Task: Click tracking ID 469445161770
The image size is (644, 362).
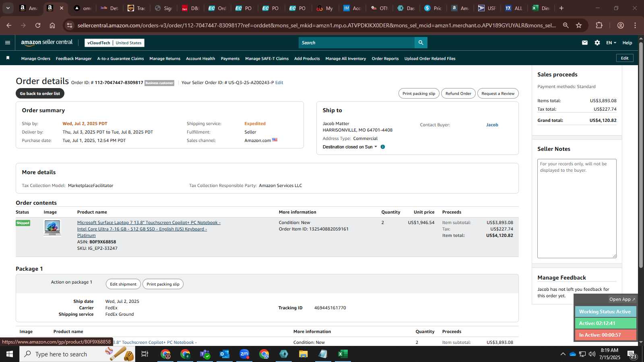Action: pos(330,308)
